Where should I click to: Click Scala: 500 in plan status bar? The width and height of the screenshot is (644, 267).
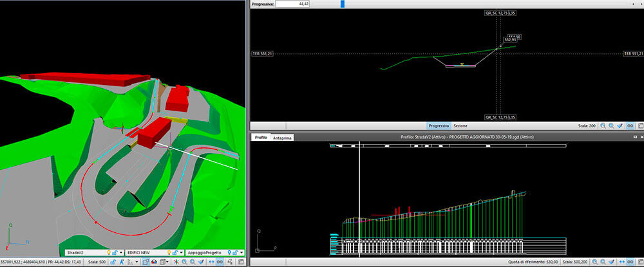point(96,262)
